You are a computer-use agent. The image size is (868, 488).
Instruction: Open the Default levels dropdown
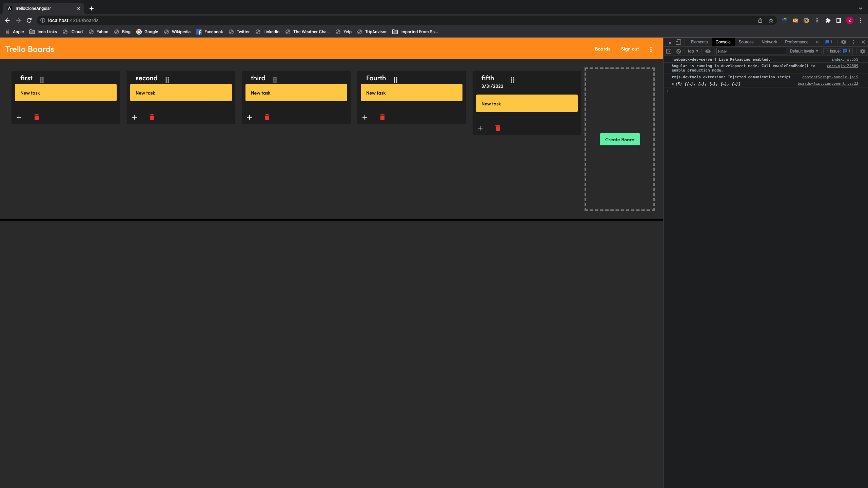tap(804, 51)
